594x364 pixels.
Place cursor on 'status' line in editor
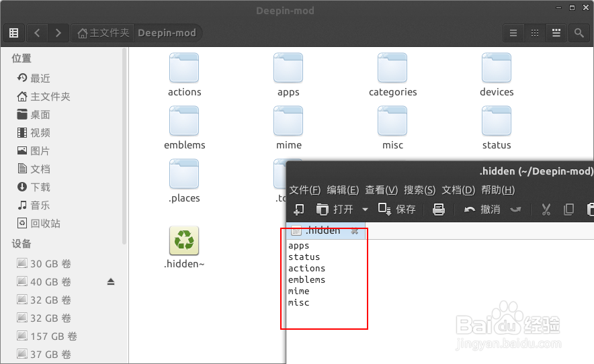tap(304, 257)
